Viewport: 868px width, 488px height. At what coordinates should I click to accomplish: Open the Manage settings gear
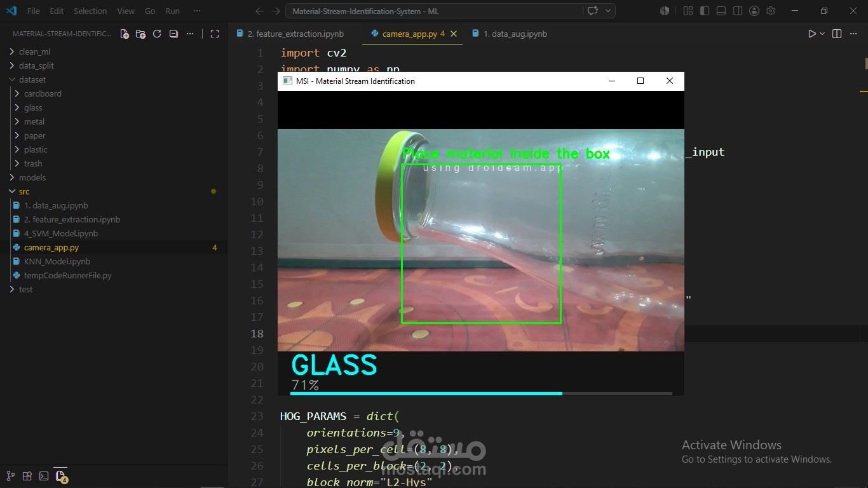tap(771, 11)
